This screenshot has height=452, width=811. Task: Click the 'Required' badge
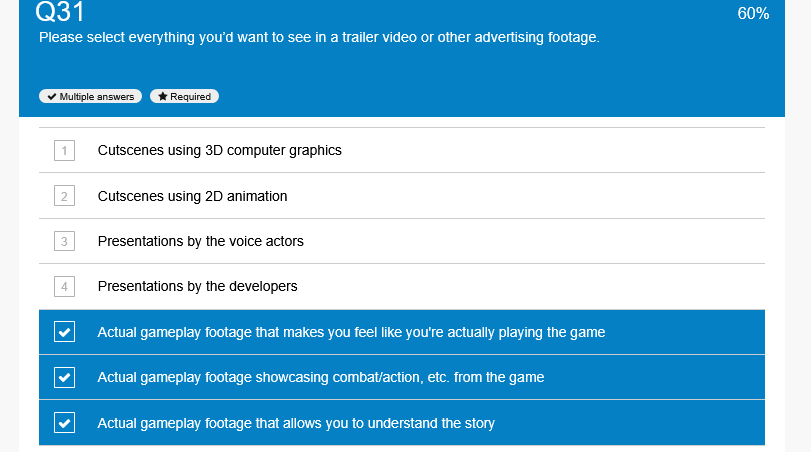(x=184, y=97)
